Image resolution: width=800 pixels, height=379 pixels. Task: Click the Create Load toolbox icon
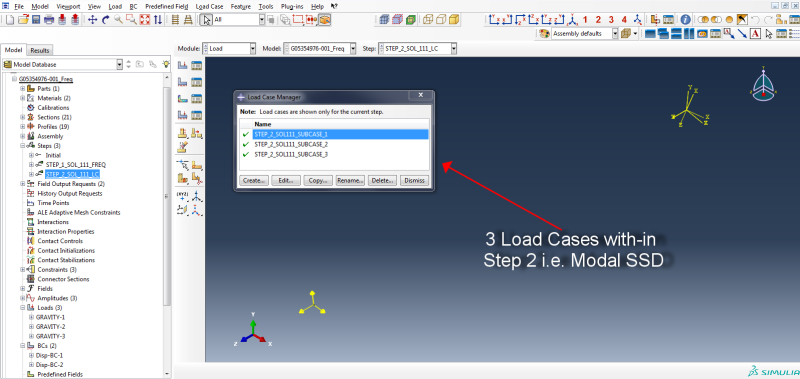[183, 66]
